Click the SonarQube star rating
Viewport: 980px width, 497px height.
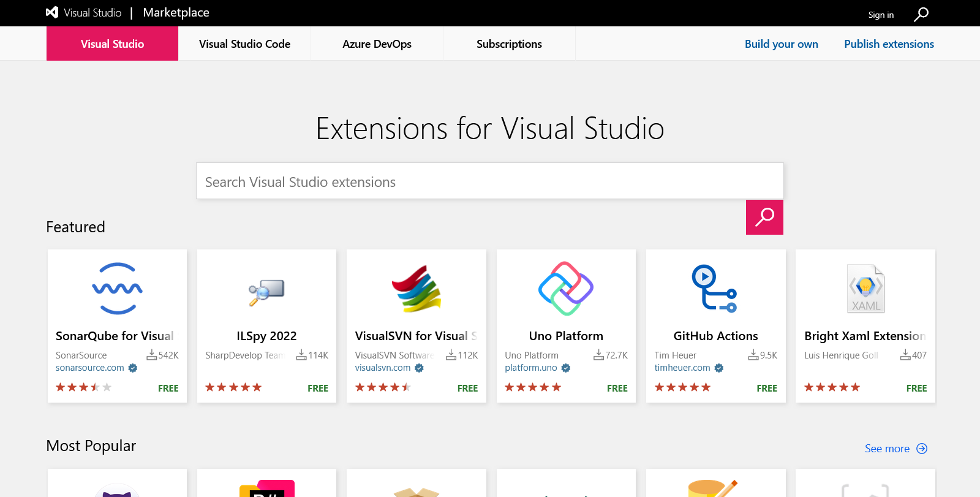84,387
